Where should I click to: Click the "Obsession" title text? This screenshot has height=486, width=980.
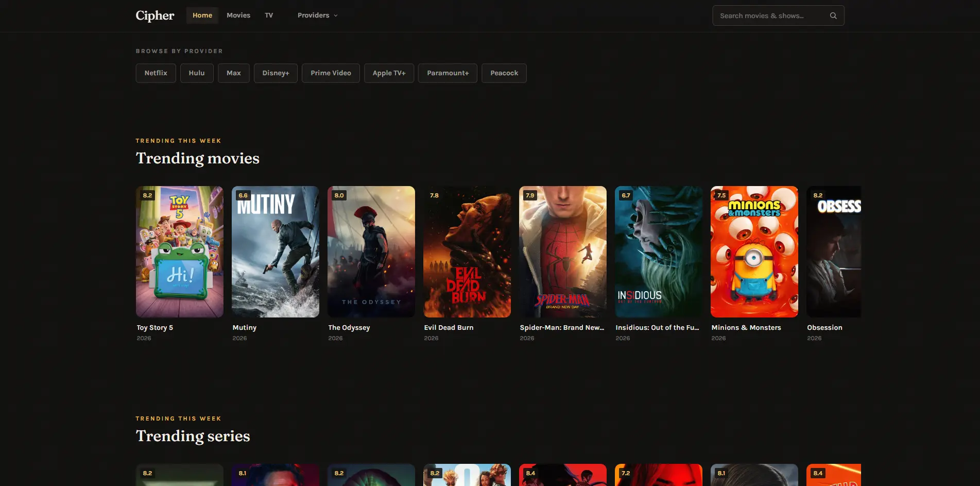[824, 328]
